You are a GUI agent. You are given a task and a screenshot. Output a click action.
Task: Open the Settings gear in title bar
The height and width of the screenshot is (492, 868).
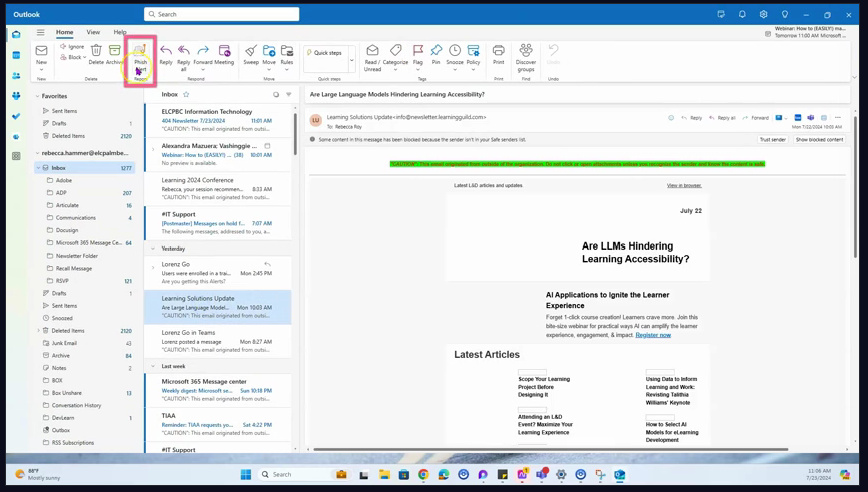click(763, 14)
